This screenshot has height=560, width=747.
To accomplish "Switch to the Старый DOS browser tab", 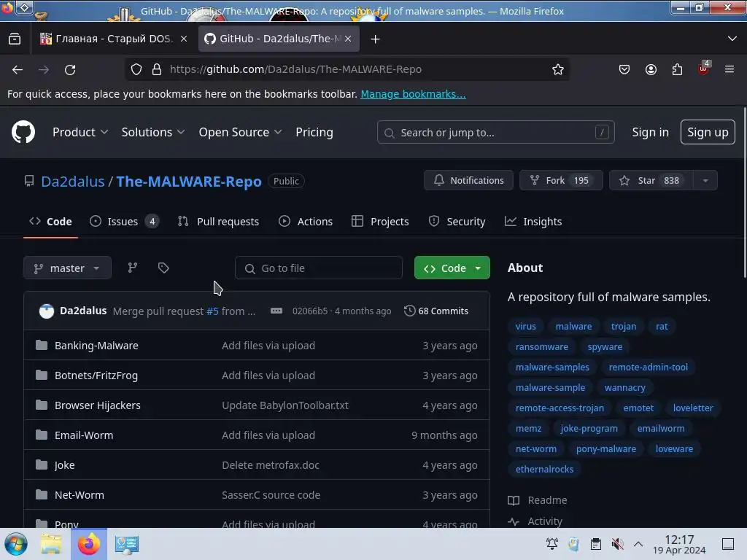I will (x=115, y=39).
